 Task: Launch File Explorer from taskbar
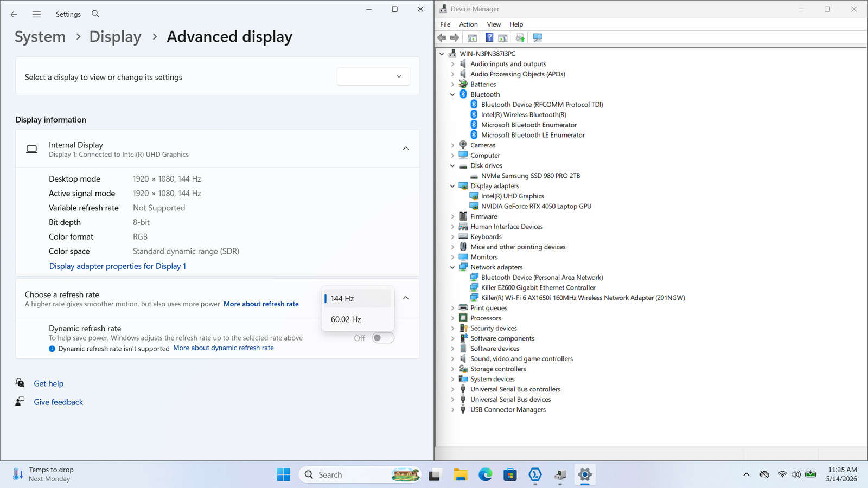coord(461,475)
